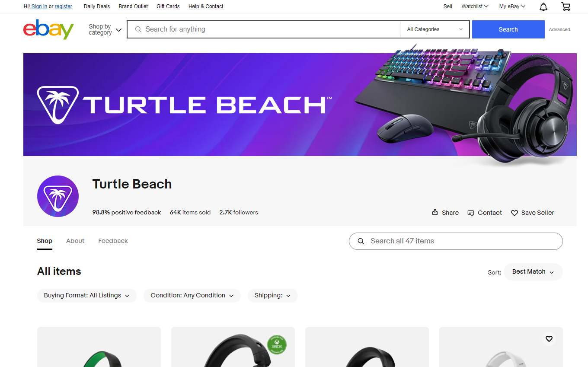Screen dimensions: 588x367
Task: Open the shopping cart icon
Action: [x=566, y=6]
